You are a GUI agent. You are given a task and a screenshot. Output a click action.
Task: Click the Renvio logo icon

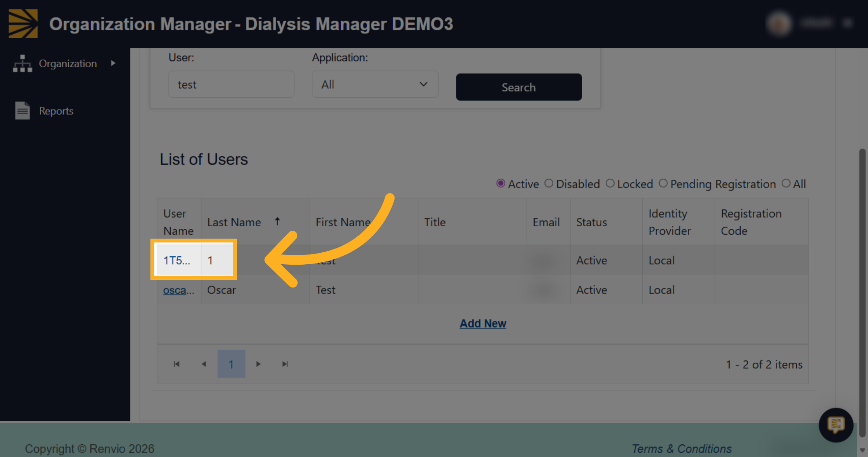[23, 24]
